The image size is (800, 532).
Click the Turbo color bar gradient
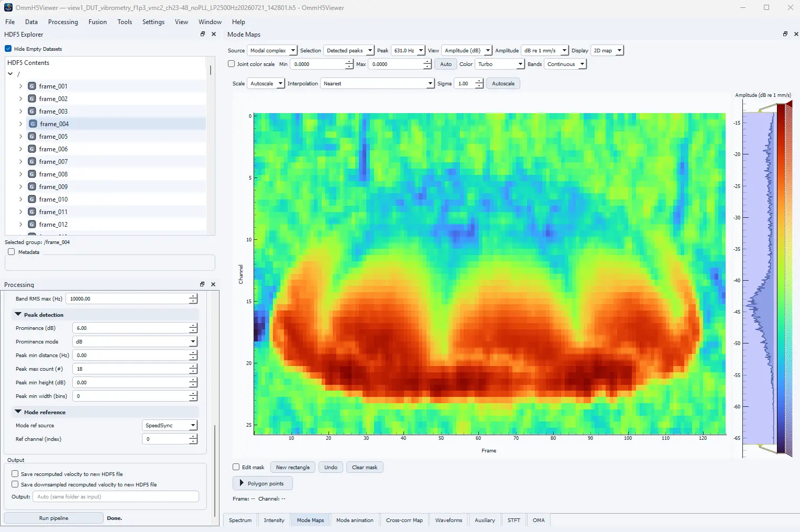[x=781, y=278]
